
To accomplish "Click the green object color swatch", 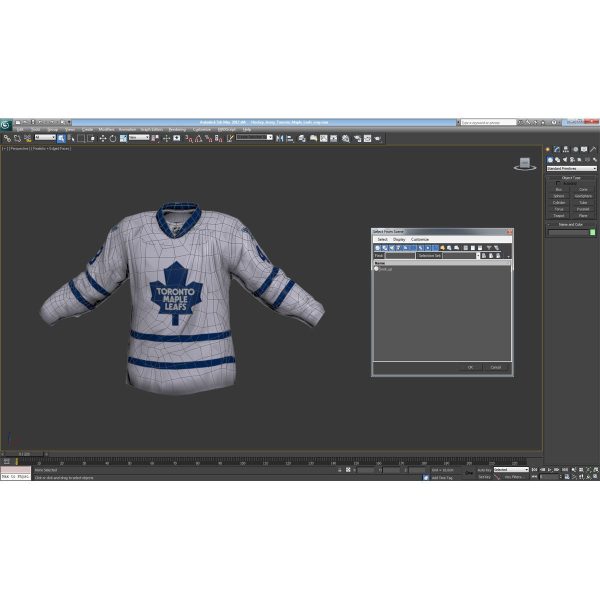I will click(x=593, y=232).
